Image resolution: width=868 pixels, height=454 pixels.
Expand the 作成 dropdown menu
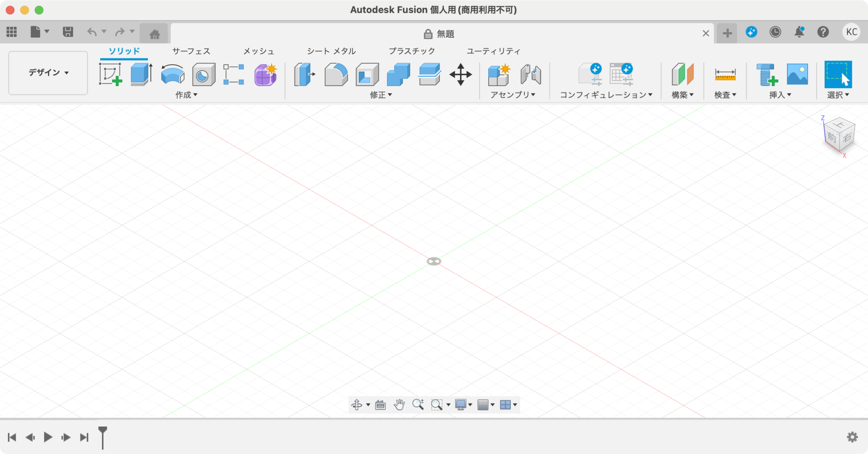[x=187, y=95]
